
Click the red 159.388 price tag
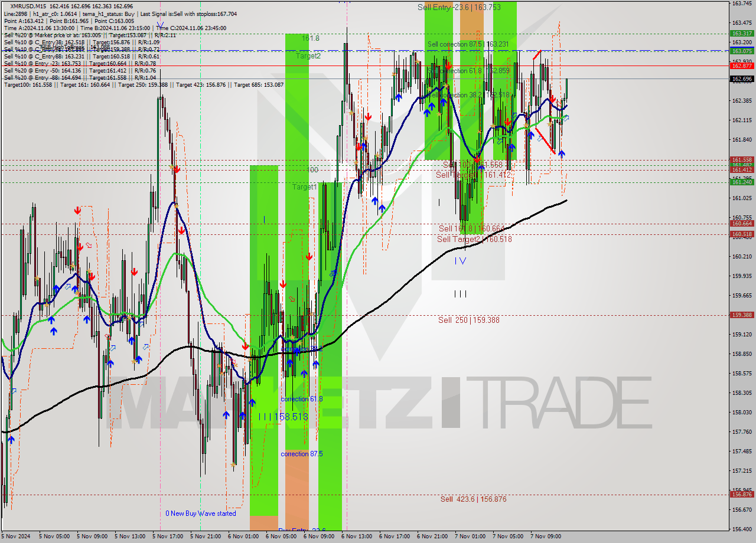[x=742, y=315]
